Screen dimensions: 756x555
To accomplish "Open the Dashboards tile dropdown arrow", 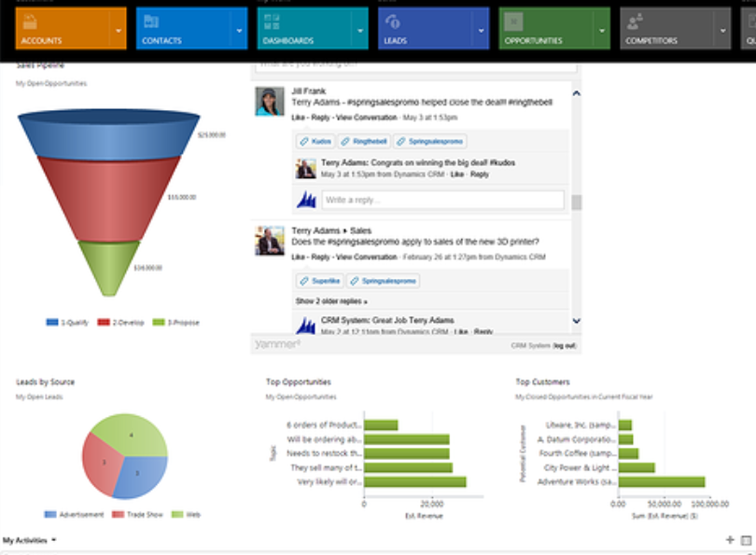I will pos(360,31).
